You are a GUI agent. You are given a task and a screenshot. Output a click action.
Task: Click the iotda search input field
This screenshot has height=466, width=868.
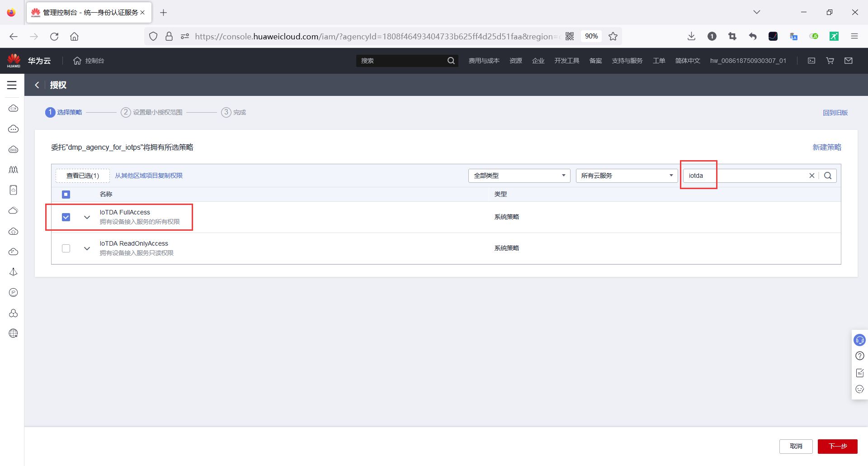746,176
